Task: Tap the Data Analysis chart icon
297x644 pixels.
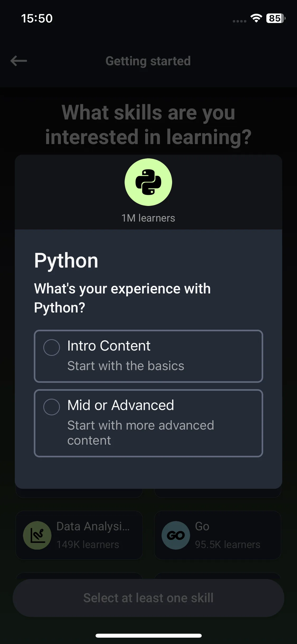Action: [37, 535]
